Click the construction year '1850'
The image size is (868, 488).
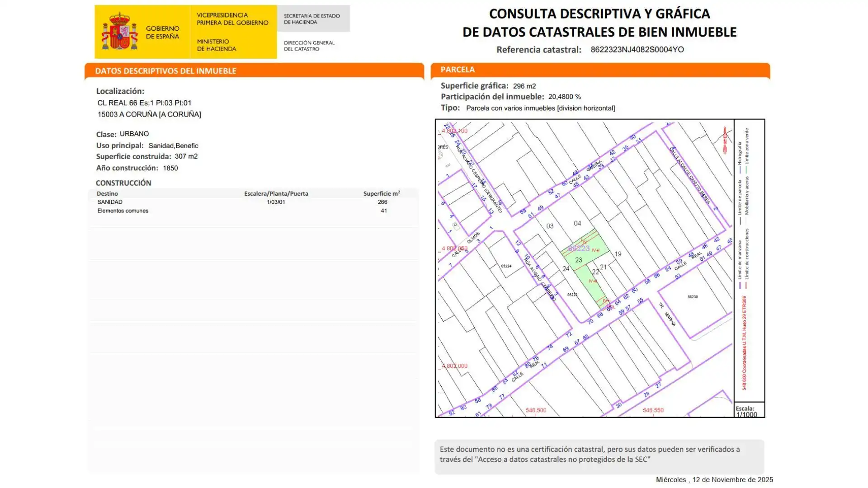170,168
